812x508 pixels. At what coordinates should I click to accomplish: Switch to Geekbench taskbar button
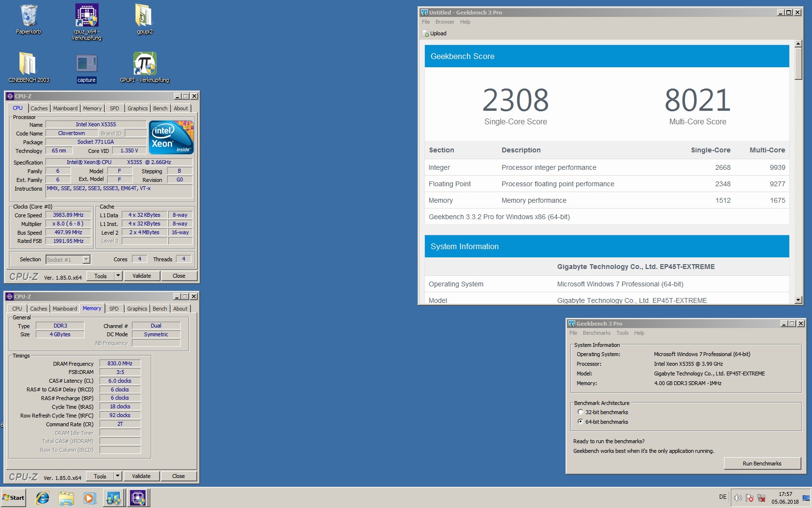(x=114, y=498)
